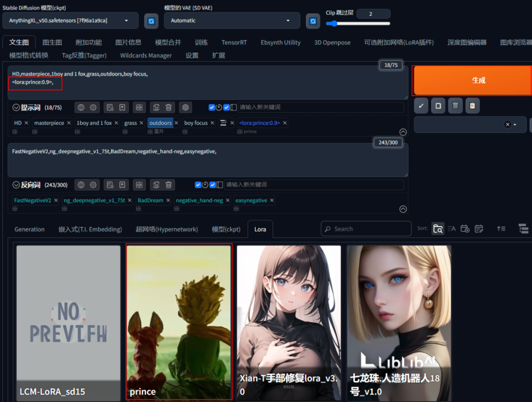
Task: Remove the BadDream negative tag
Action: [x=168, y=201]
